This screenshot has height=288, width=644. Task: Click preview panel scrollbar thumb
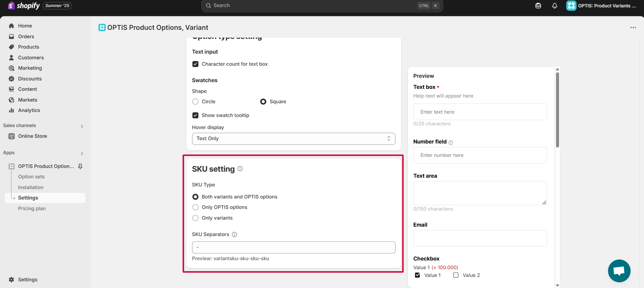(x=557, y=110)
